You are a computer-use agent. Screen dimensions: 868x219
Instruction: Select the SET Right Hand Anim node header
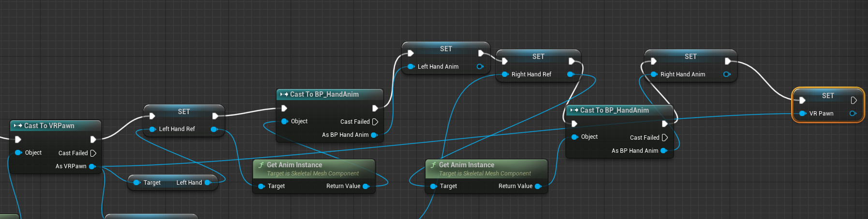pos(691,57)
